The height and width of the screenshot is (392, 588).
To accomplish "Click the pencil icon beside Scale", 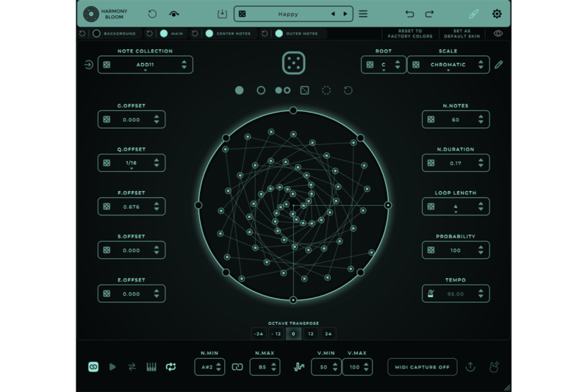I will tap(499, 65).
